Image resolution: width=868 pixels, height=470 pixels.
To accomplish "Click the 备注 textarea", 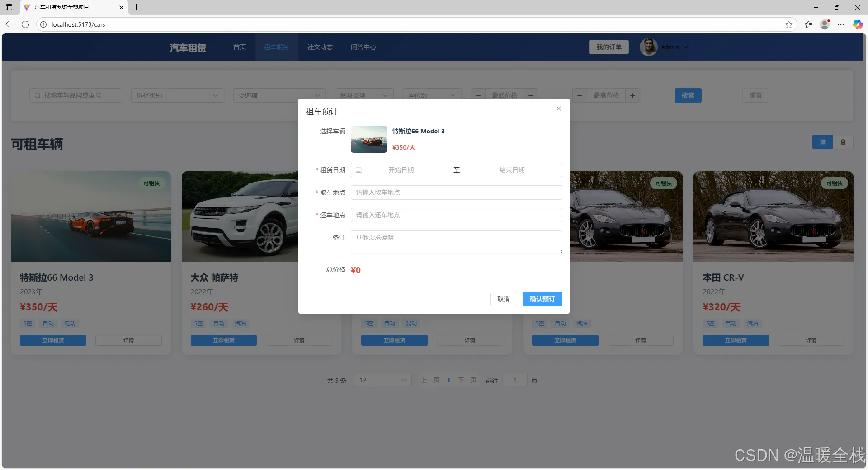I will 456,242.
